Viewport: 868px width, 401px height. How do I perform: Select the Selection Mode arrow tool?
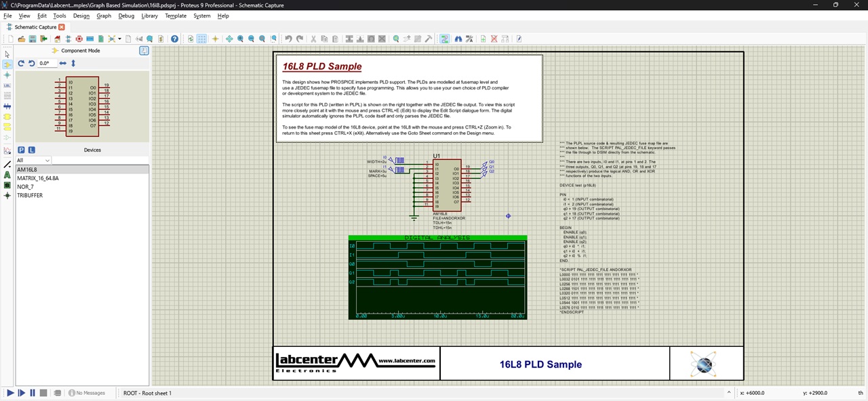pos(7,54)
